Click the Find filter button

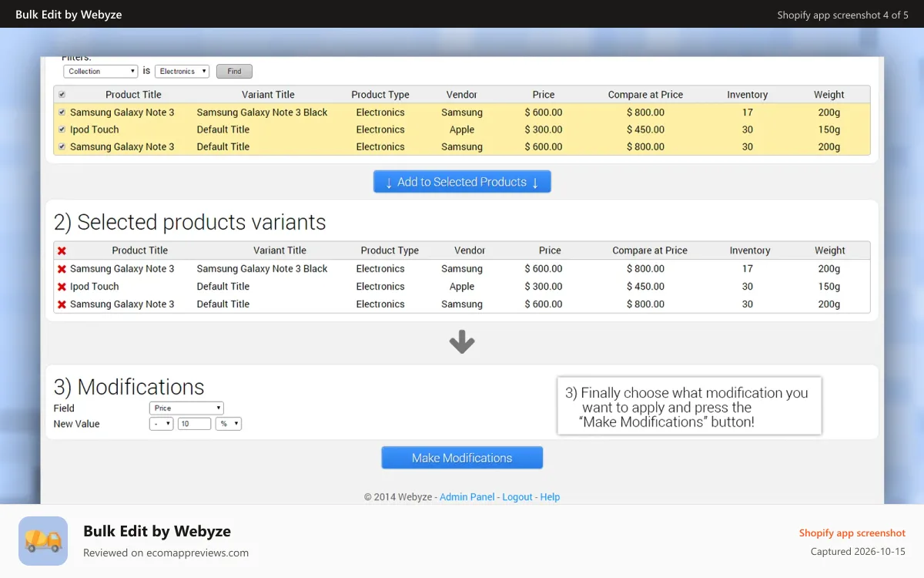[234, 71]
